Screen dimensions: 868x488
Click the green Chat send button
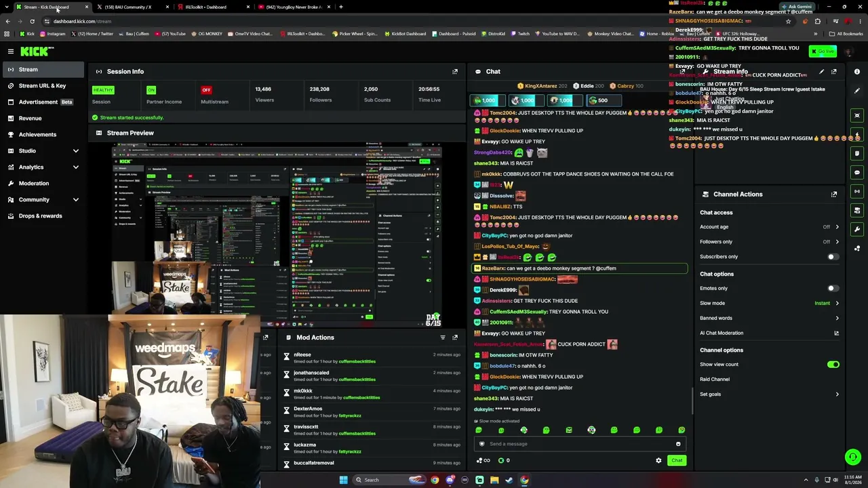[x=677, y=460]
